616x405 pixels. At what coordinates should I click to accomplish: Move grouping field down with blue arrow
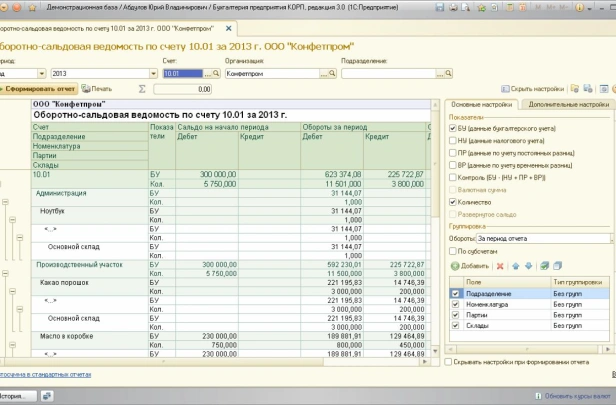(x=528, y=266)
